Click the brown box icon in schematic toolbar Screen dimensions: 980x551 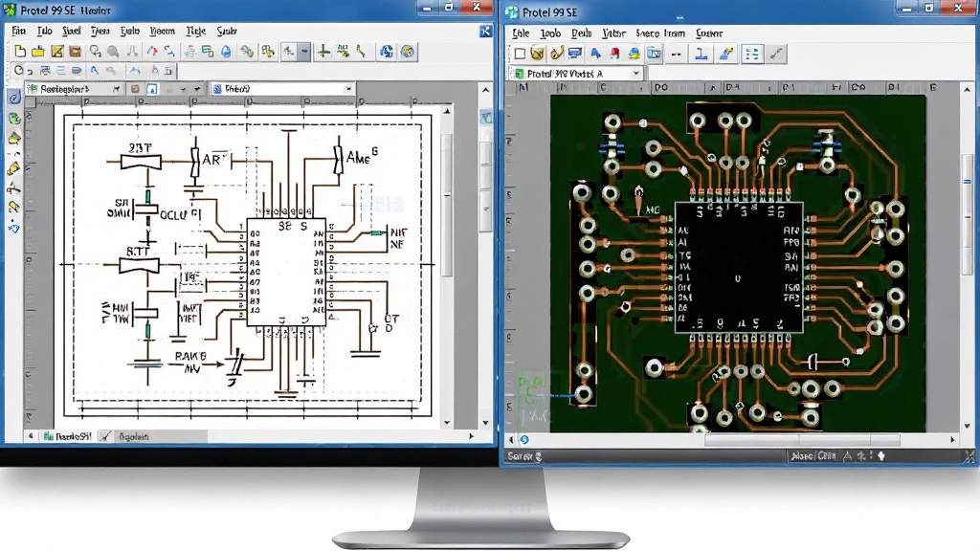[75, 52]
